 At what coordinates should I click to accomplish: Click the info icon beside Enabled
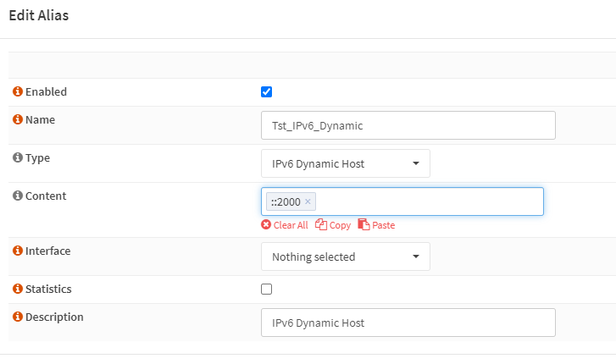click(18, 91)
